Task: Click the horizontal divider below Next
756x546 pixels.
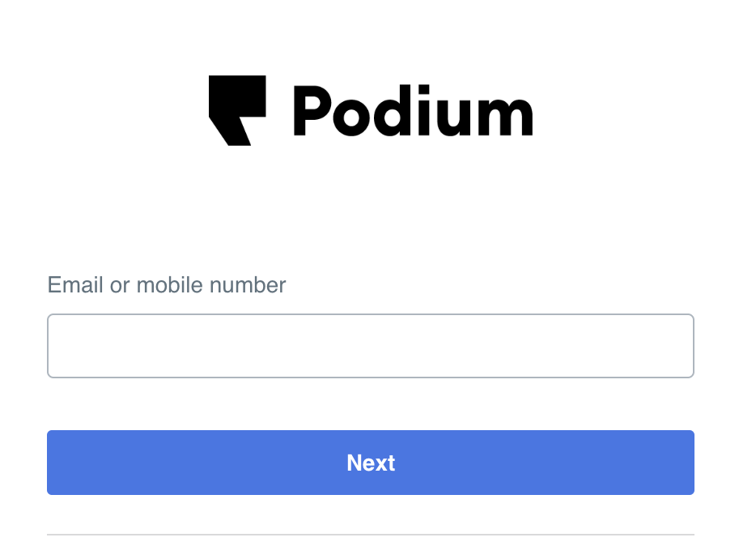Action: coord(370,535)
